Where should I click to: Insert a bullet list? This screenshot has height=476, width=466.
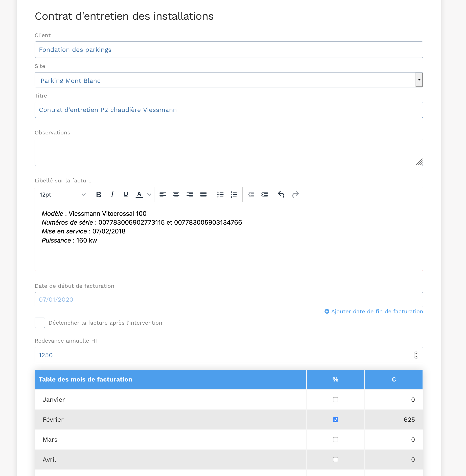click(220, 195)
